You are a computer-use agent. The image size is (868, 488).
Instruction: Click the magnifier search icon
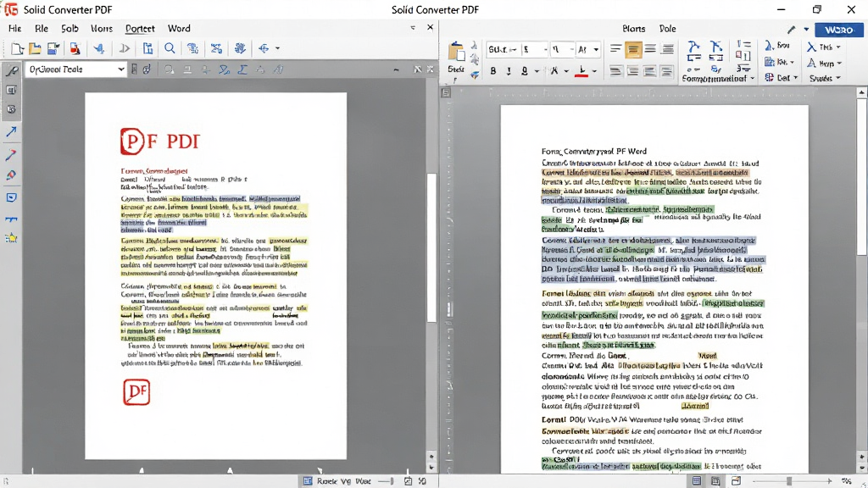point(170,48)
